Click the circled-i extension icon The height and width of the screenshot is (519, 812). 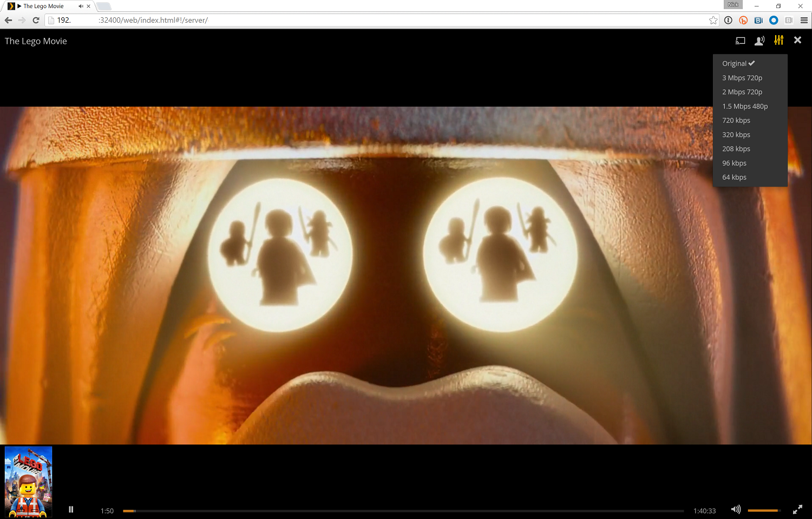[728, 20]
